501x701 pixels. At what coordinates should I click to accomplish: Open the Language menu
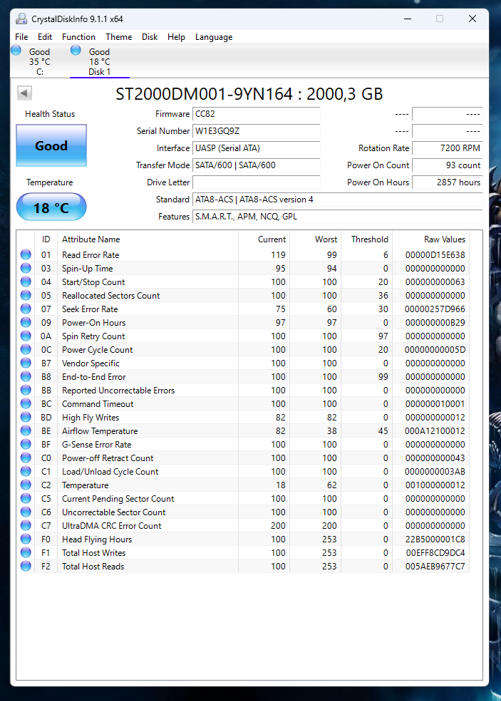pos(214,37)
